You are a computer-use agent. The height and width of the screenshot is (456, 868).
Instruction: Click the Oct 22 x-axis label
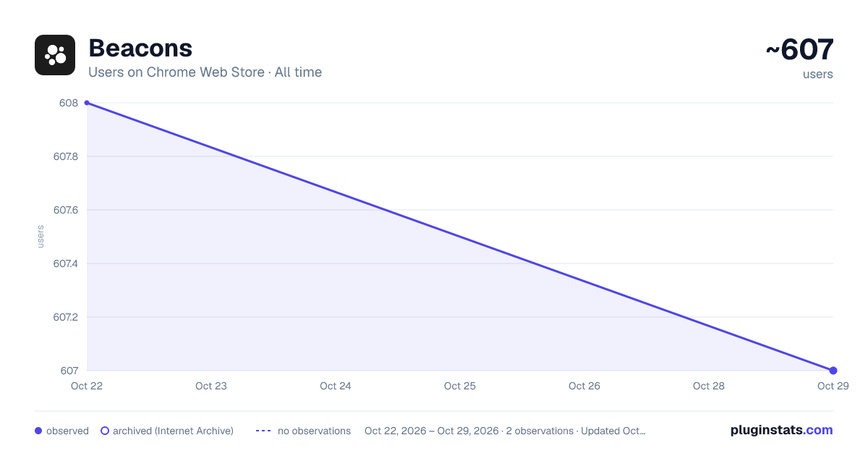87,386
